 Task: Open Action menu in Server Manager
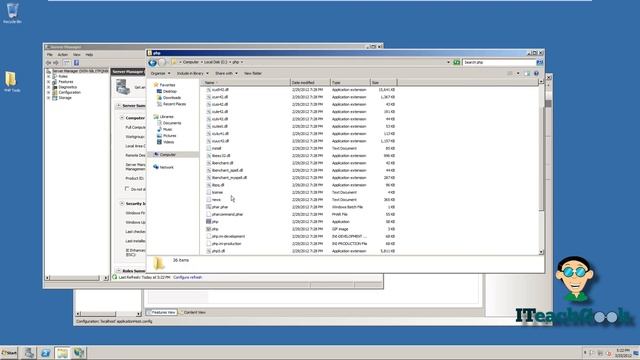point(62,55)
